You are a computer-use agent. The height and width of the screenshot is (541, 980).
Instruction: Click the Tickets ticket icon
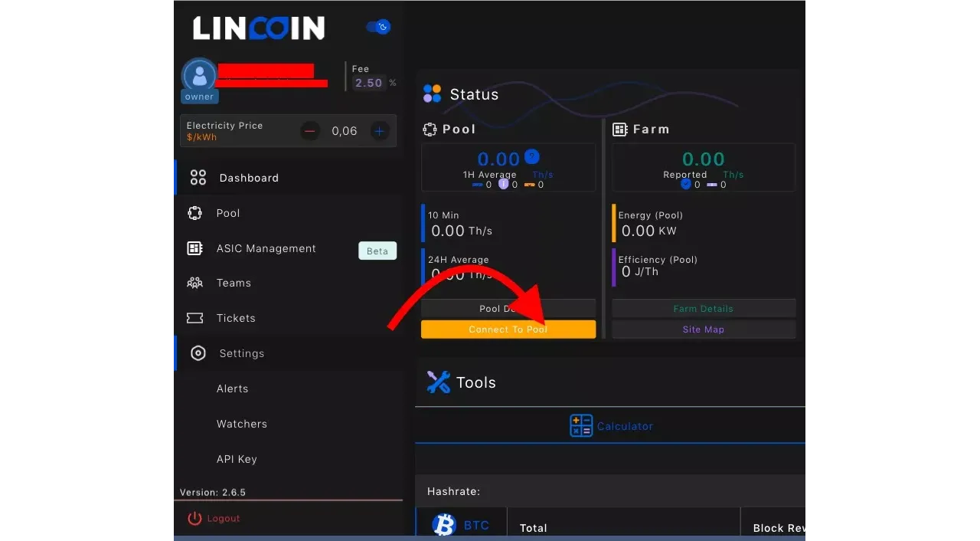[194, 318]
